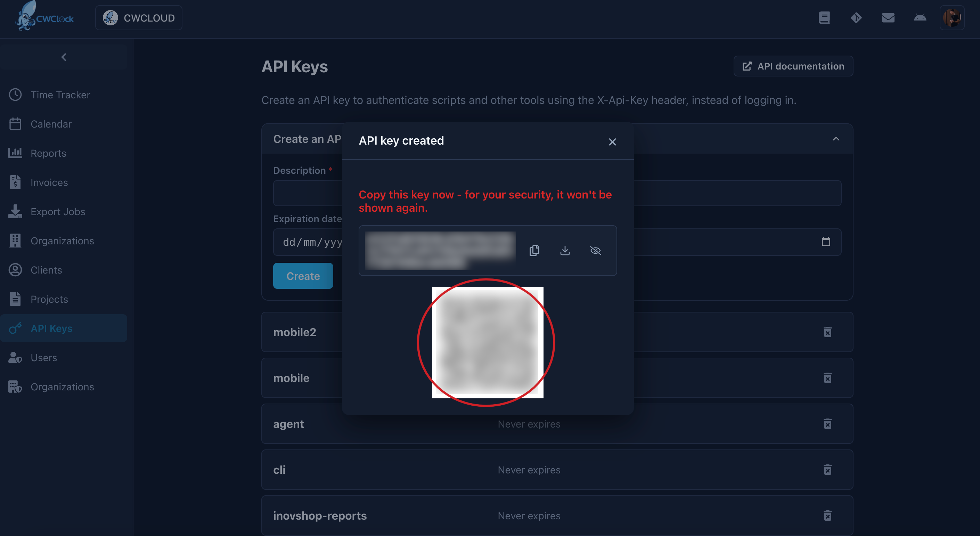Navigate to Invoices
The height and width of the screenshot is (536, 980).
[64, 182]
